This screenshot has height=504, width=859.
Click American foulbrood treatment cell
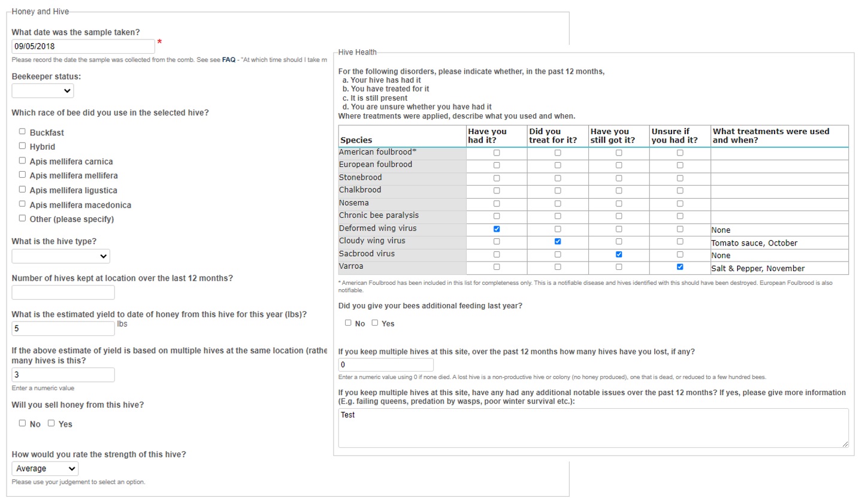pos(779,153)
